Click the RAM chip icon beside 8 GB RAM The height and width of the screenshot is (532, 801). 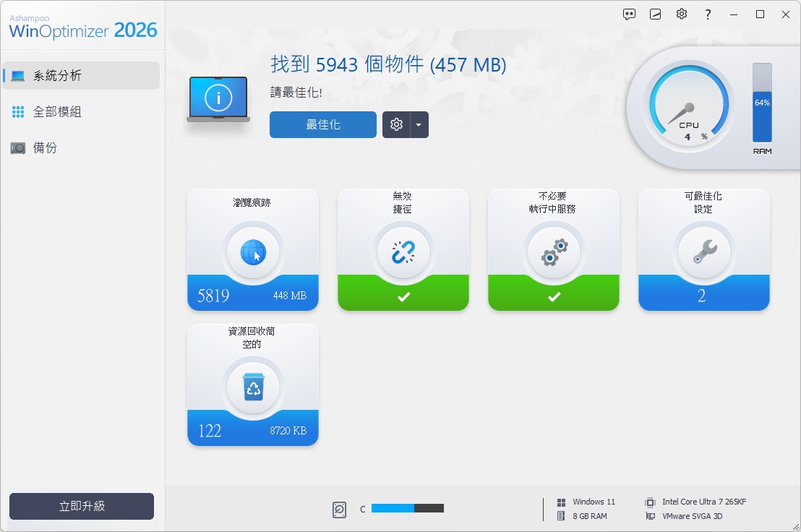click(561, 515)
